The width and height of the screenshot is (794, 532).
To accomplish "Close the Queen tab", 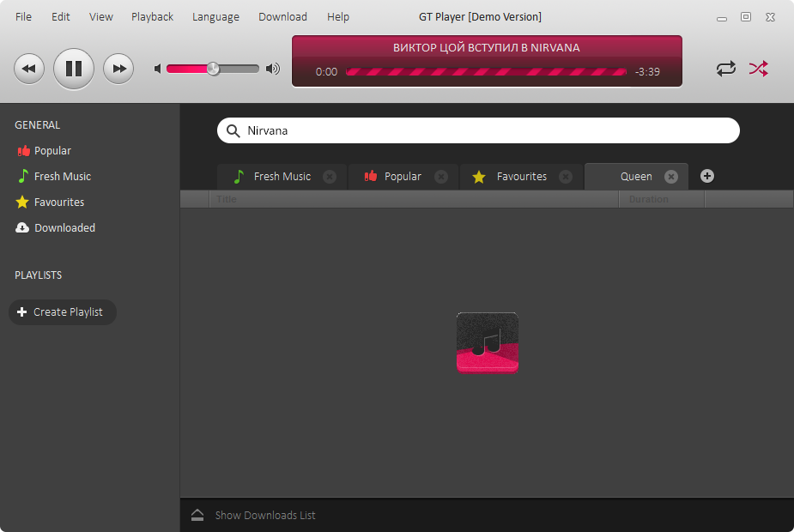I will point(671,177).
